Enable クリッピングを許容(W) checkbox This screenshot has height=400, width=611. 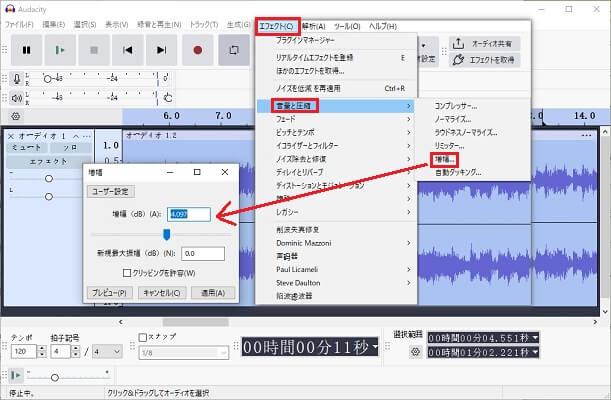coord(127,273)
